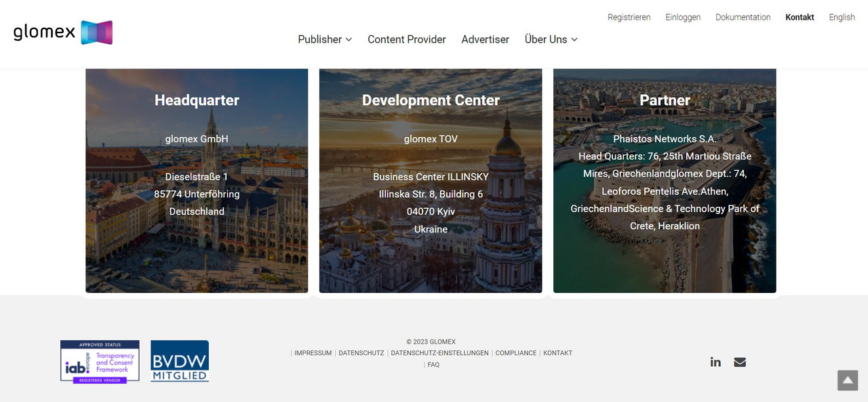868x402 pixels.
Task: Click the 'Dieselstraße 1' address line
Action: click(197, 177)
